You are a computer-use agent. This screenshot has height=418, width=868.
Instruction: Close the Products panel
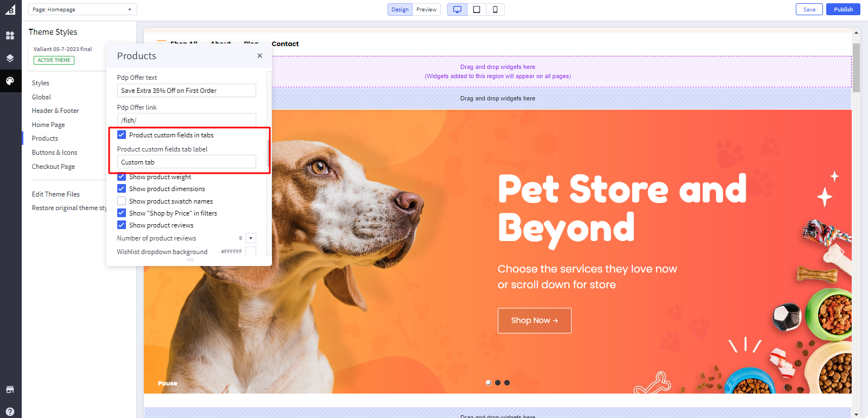[259, 55]
